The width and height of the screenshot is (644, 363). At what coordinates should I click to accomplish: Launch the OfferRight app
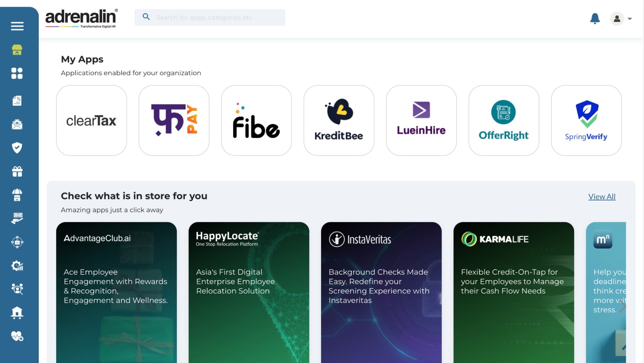tap(504, 120)
